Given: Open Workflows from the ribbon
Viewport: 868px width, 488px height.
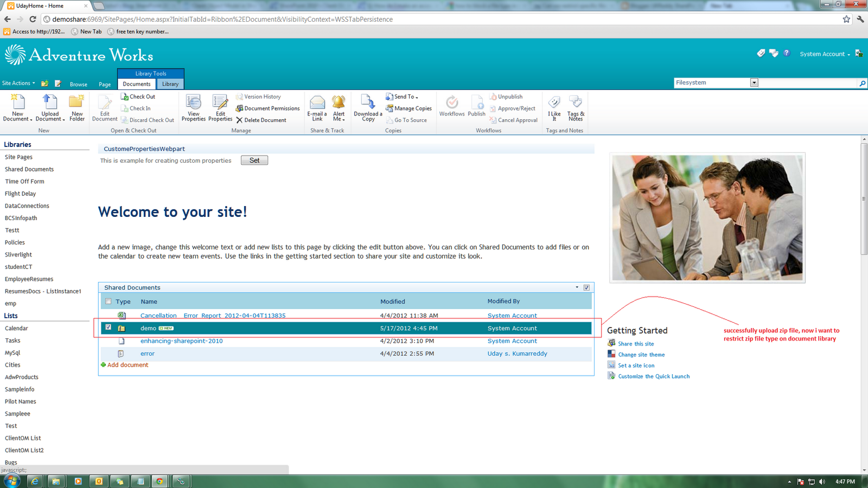Looking at the screenshot, I should 452,106.
